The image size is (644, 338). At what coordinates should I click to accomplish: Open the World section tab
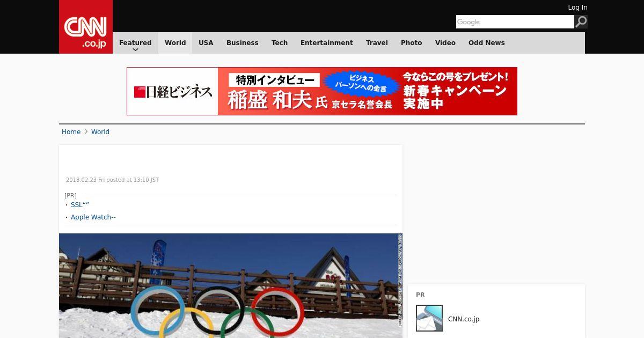tap(175, 43)
